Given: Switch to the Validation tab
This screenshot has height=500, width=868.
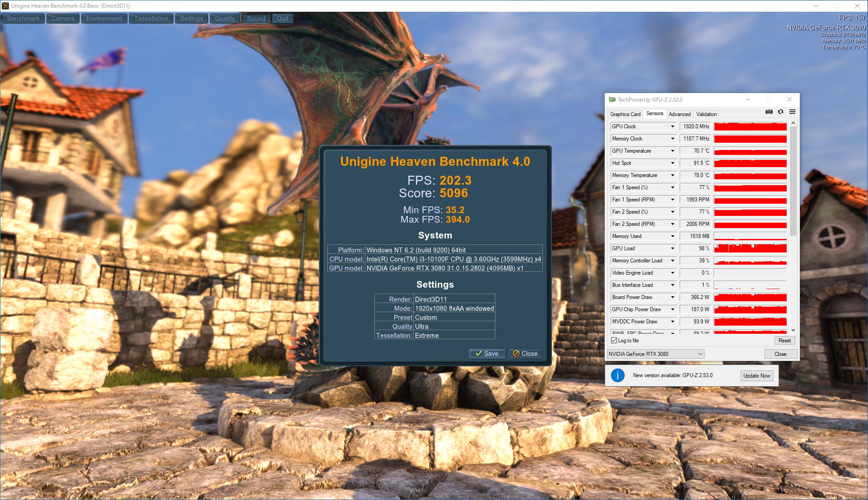Looking at the screenshot, I should click(x=706, y=114).
